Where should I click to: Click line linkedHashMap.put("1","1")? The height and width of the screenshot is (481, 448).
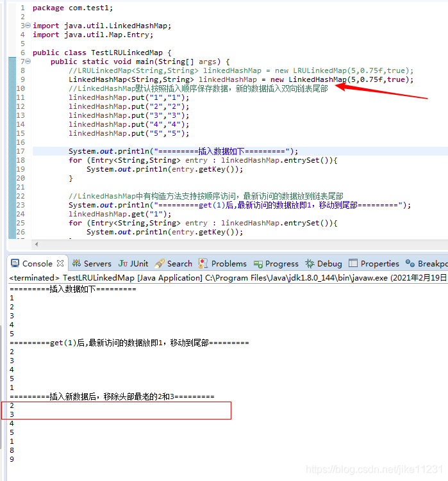point(129,97)
